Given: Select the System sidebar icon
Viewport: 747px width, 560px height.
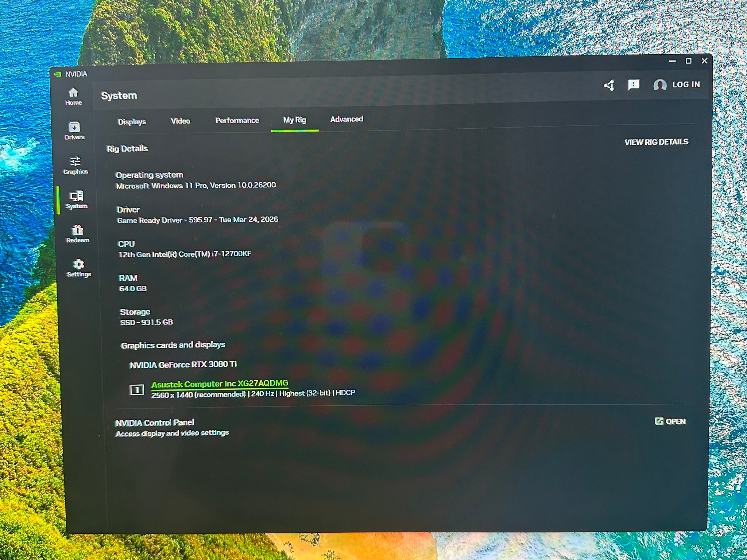Looking at the screenshot, I should point(77,200).
